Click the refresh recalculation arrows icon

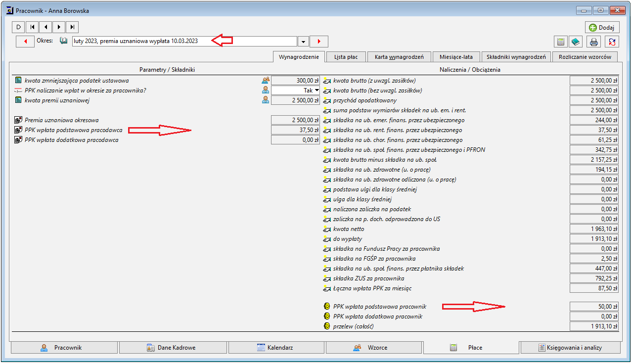coord(612,42)
